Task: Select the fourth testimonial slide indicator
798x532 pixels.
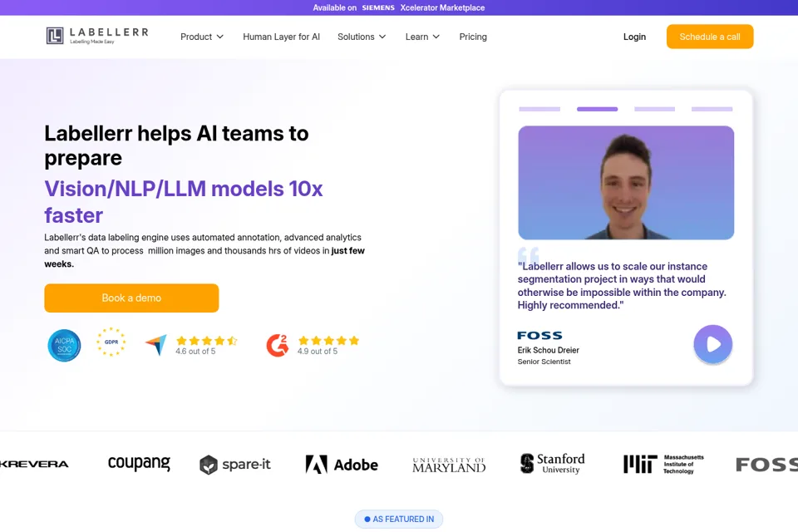Action: click(712, 109)
